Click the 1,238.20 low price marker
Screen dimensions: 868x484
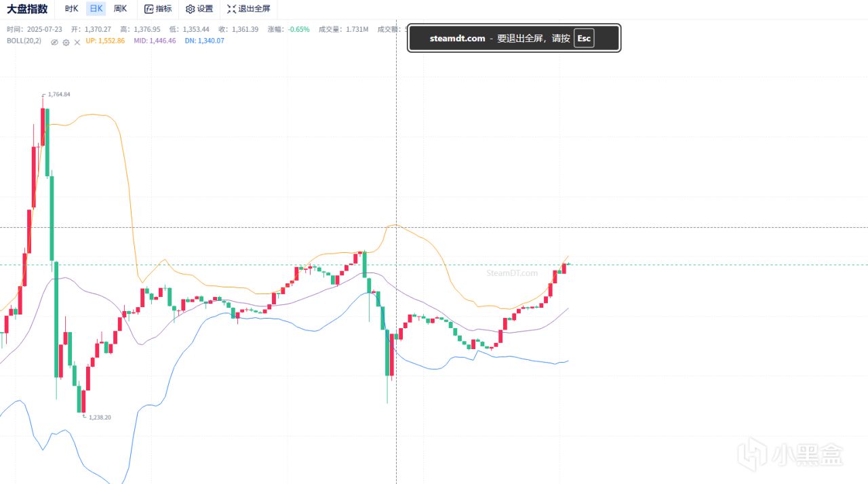pos(100,418)
